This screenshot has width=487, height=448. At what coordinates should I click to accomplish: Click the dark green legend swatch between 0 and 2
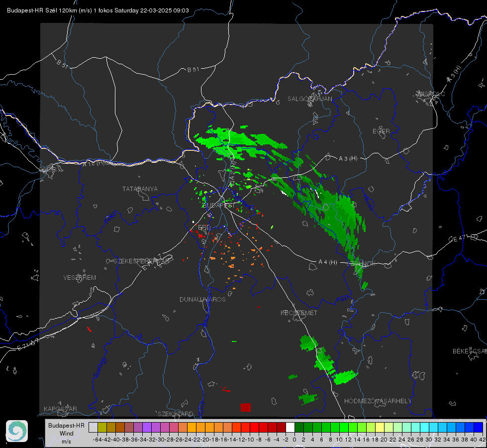coord(299,427)
